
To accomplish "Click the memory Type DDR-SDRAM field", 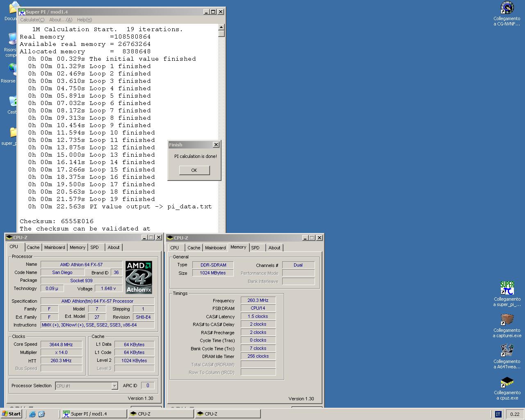I will pyautogui.click(x=213, y=265).
